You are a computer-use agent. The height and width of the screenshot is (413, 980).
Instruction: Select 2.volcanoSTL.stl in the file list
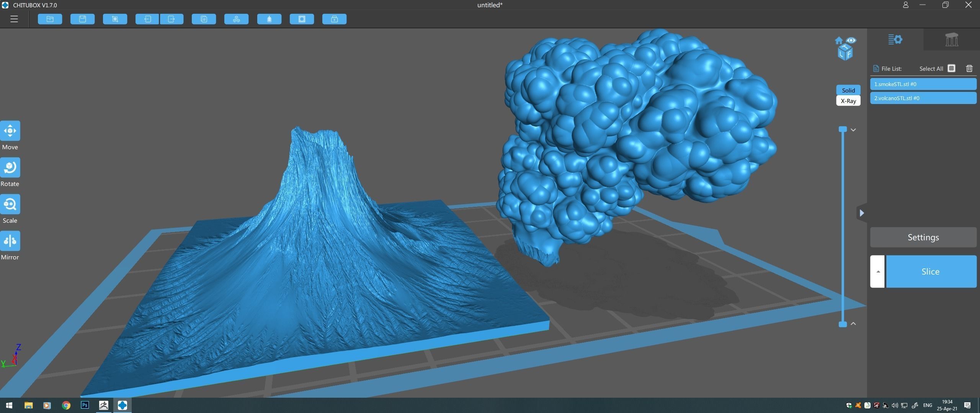[x=923, y=98]
